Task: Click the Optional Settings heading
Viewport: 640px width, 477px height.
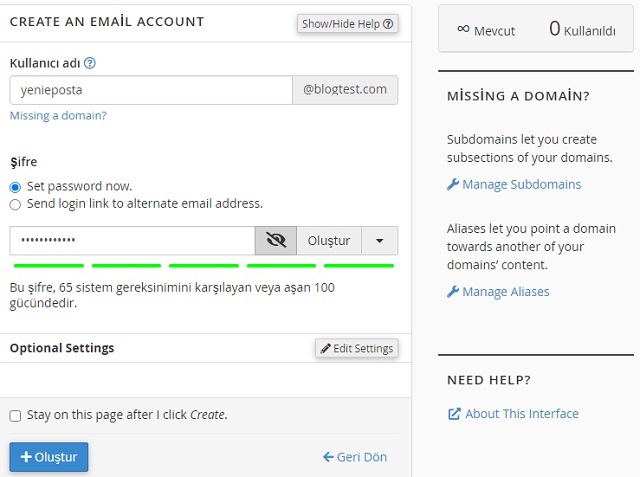Action: pyautogui.click(x=62, y=348)
